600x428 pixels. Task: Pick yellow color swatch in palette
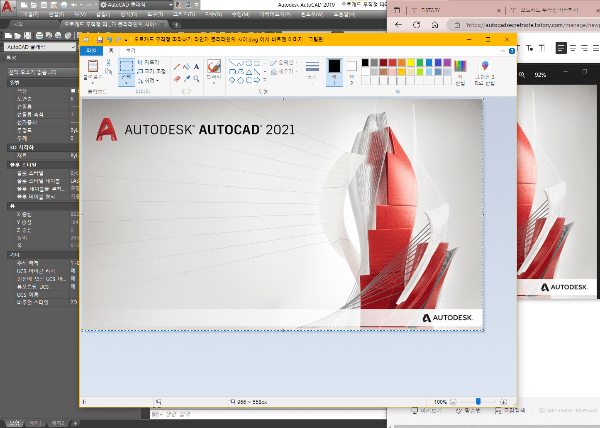coord(411,63)
